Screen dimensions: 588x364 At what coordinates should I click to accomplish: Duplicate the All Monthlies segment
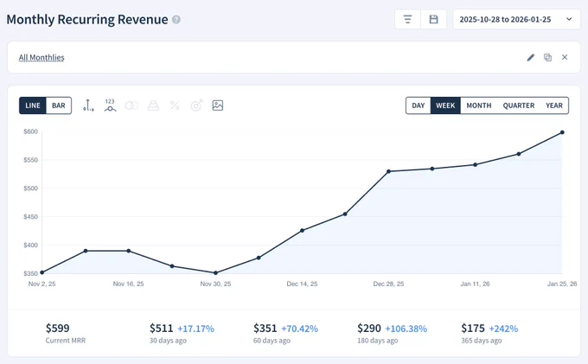[547, 57]
